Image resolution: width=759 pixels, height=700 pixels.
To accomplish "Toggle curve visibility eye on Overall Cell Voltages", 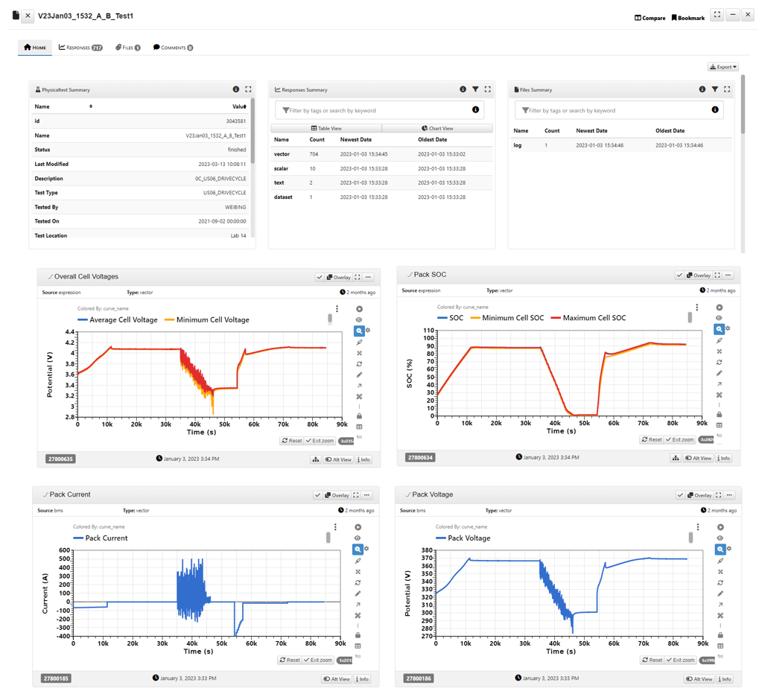I will click(x=359, y=319).
